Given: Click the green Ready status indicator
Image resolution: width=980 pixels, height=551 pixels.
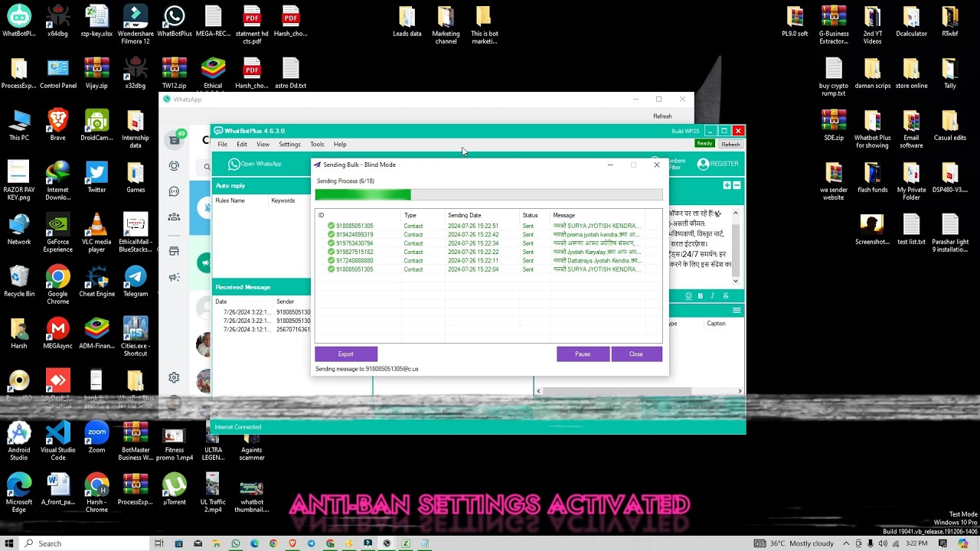Looking at the screenshot, I should coord(704,144).
